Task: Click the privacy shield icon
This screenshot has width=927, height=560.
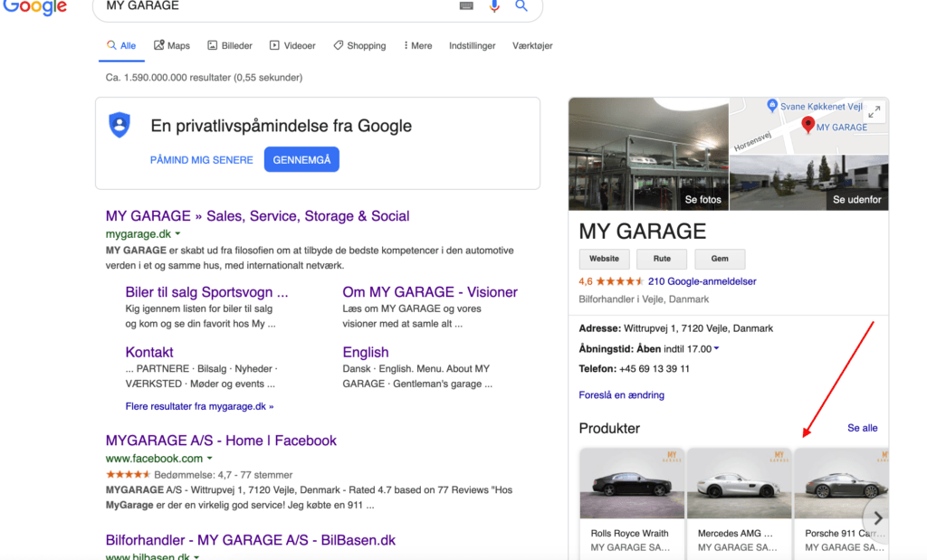Action: click(x=119, y=125)
